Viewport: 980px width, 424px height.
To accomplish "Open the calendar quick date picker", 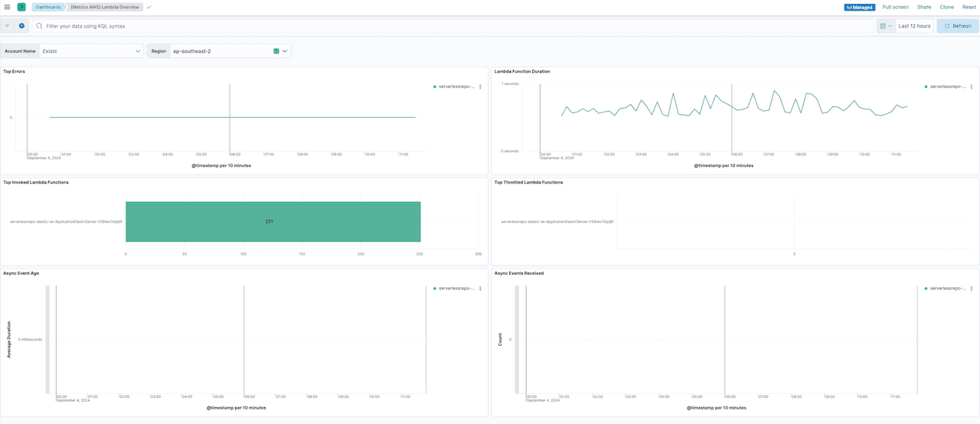I will pos(886,26).
